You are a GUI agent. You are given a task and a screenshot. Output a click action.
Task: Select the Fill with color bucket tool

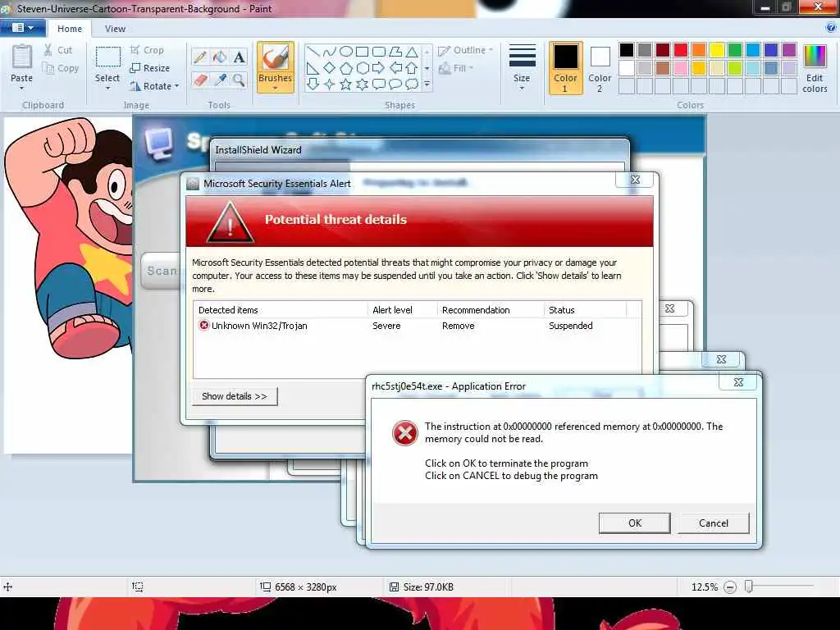(x=220, y=57)
